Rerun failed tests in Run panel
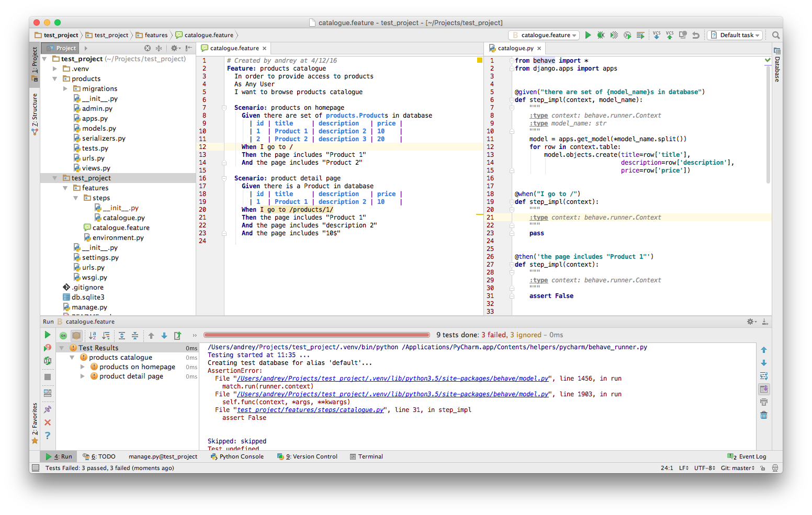812x515 pixels. [48, 348]
